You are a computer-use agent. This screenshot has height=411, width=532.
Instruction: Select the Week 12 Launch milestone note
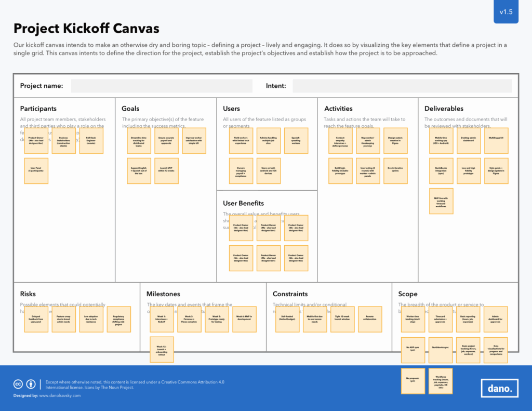pos(162,350)
